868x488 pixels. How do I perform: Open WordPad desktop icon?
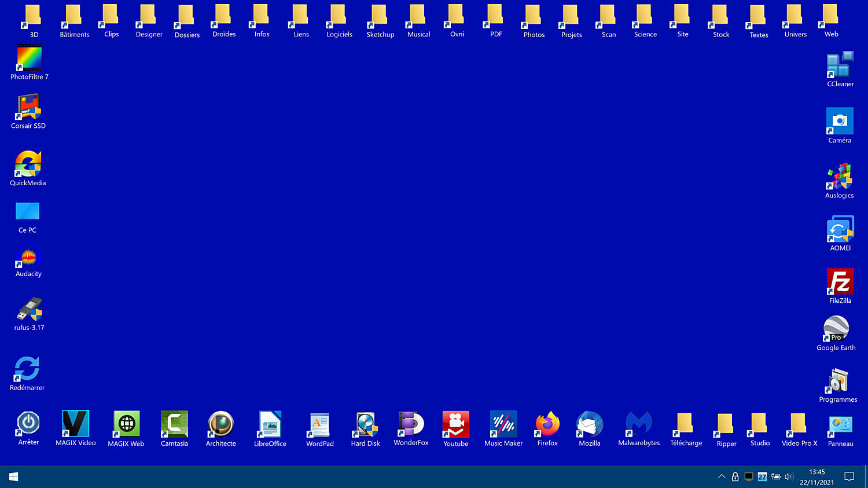(320, 425)
